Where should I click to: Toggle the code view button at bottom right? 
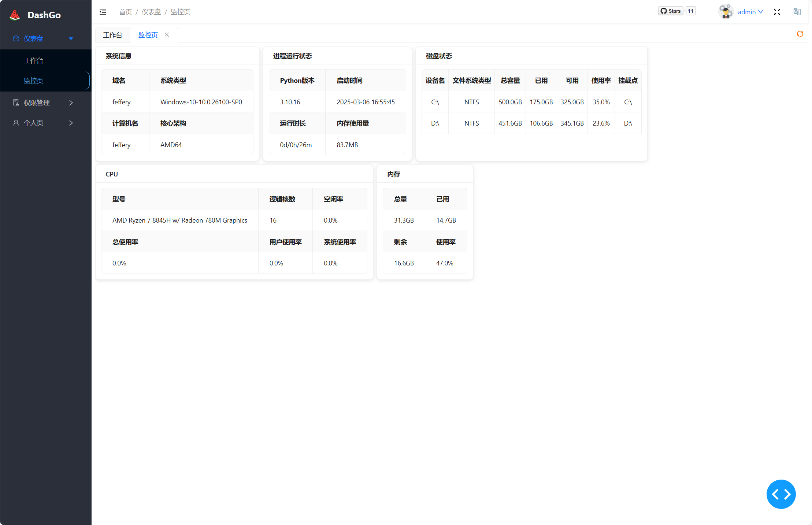[x=781, y=494]
